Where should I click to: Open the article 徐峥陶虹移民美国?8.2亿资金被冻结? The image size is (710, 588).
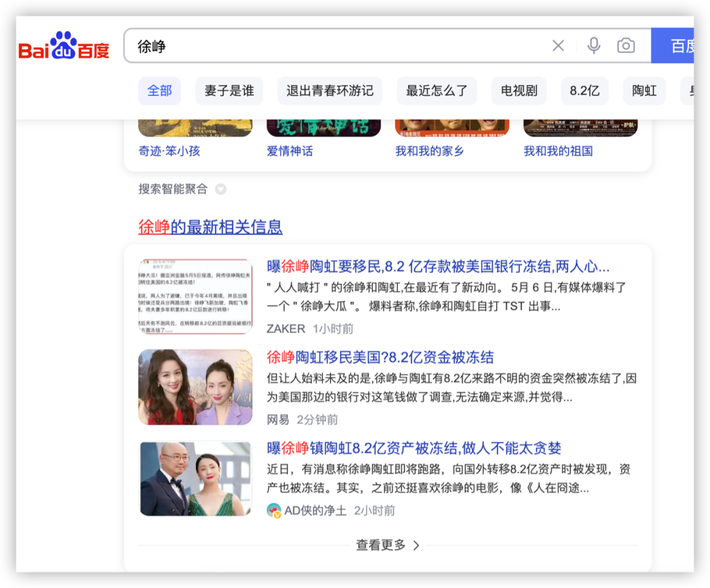click(x=380, y=357)
